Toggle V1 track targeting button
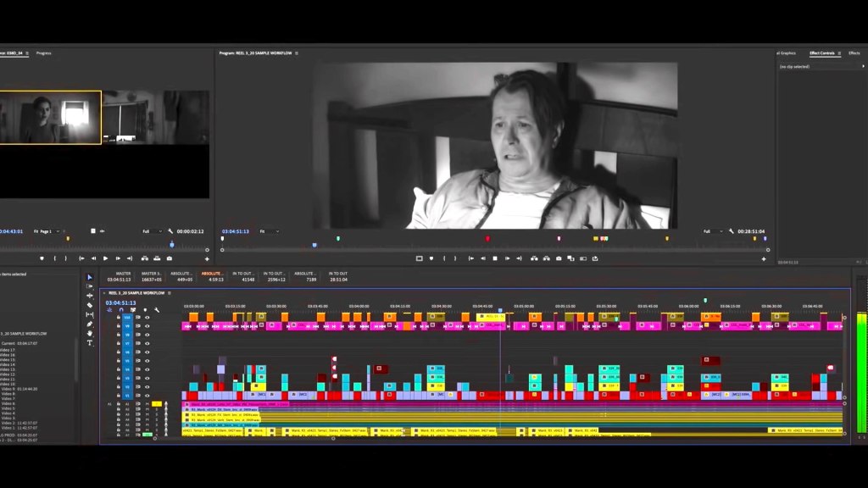 (x=127, y=396)
